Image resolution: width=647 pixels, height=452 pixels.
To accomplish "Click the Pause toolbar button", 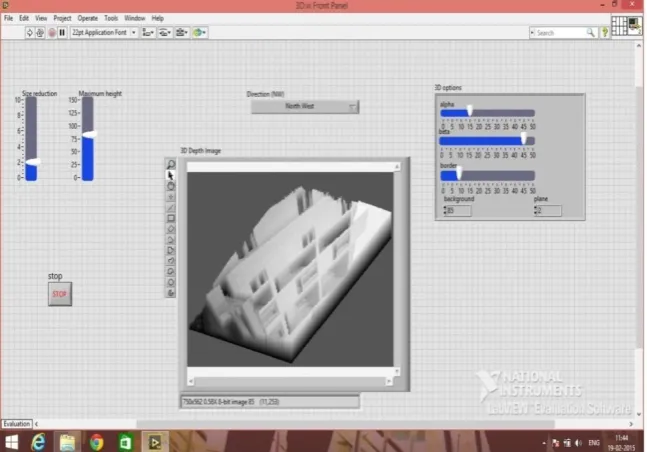I will pyautogui.click(x=62, y=33).
